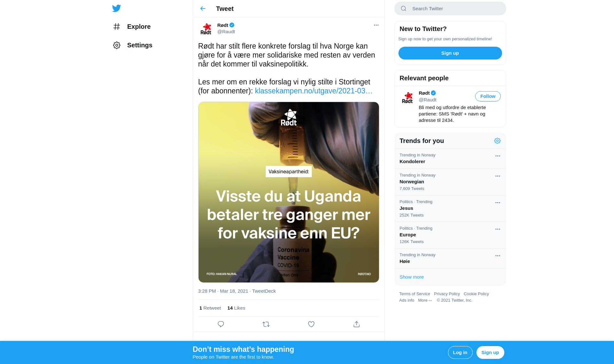
Task: Follow the Rødt account
Action: tap(488, 96)
